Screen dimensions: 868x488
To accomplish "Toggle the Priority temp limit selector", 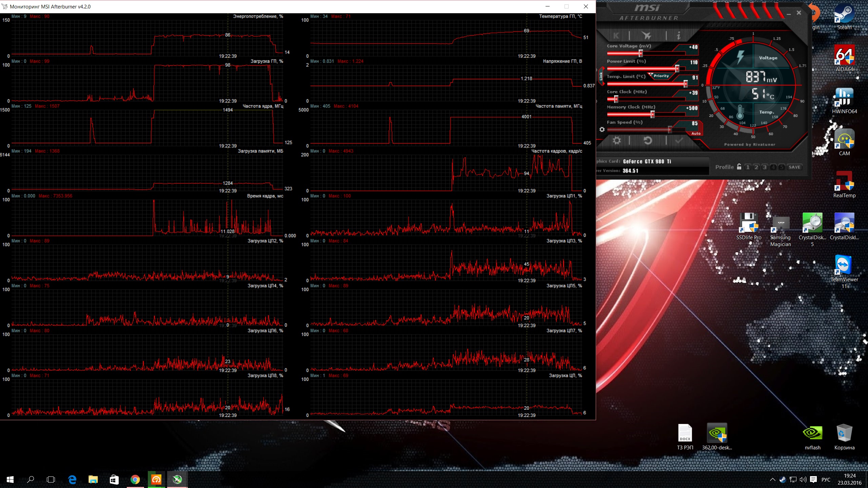I will click(660, 76).
